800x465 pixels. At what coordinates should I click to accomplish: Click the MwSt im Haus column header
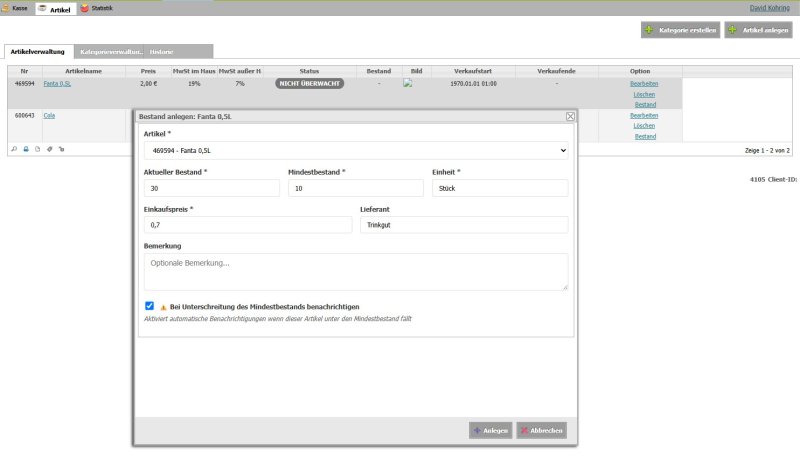point(194,71)
